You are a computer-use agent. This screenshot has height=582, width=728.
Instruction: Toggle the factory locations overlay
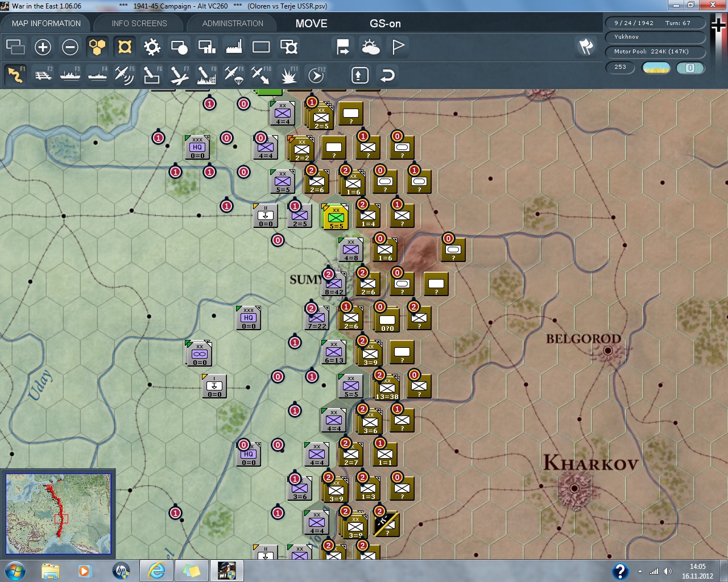(234, 47)
